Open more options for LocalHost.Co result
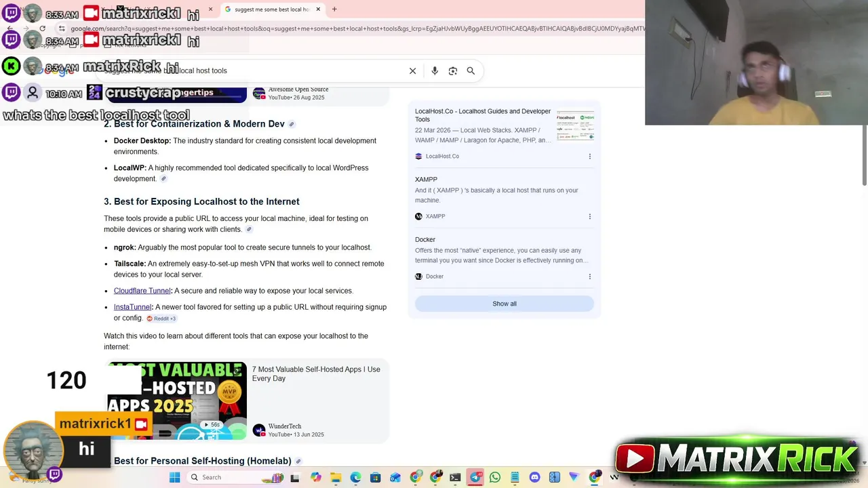The image size is (868, 488). click(589, 157)
